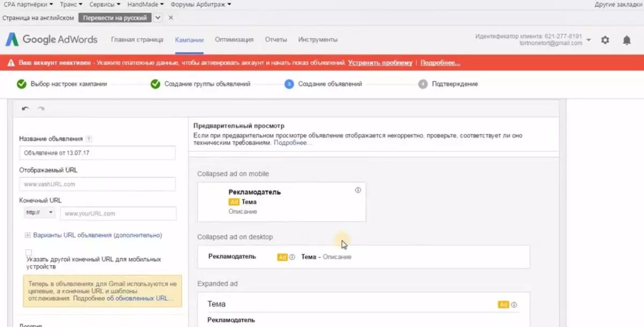Click help icon next to Название объявления
644x327 pixels.
89,139
